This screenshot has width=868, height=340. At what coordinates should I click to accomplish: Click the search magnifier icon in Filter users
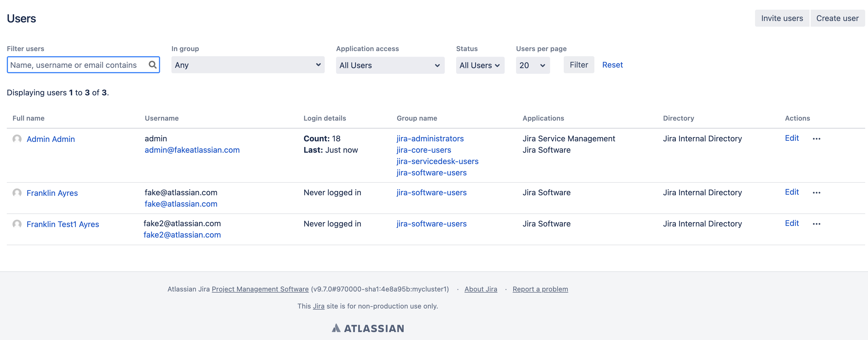pyautogui.click(x=152, y=64)
